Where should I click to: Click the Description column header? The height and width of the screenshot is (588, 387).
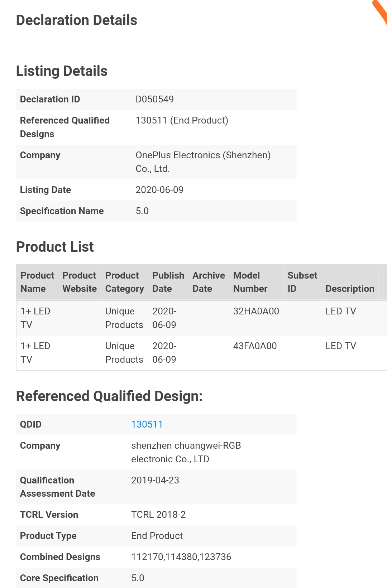point(350,289)
